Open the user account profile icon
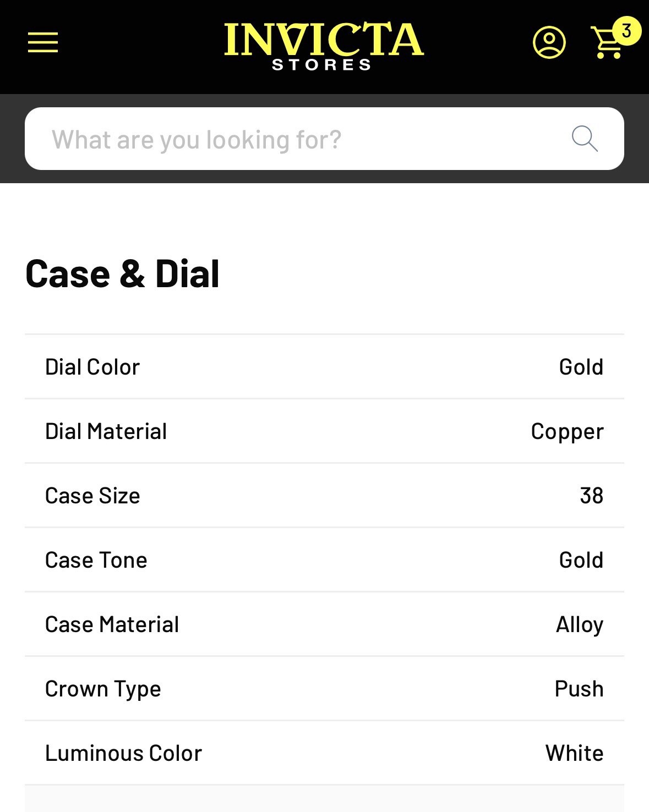The height and width of the screenshot is (812, 649). [x=549, y=42]
